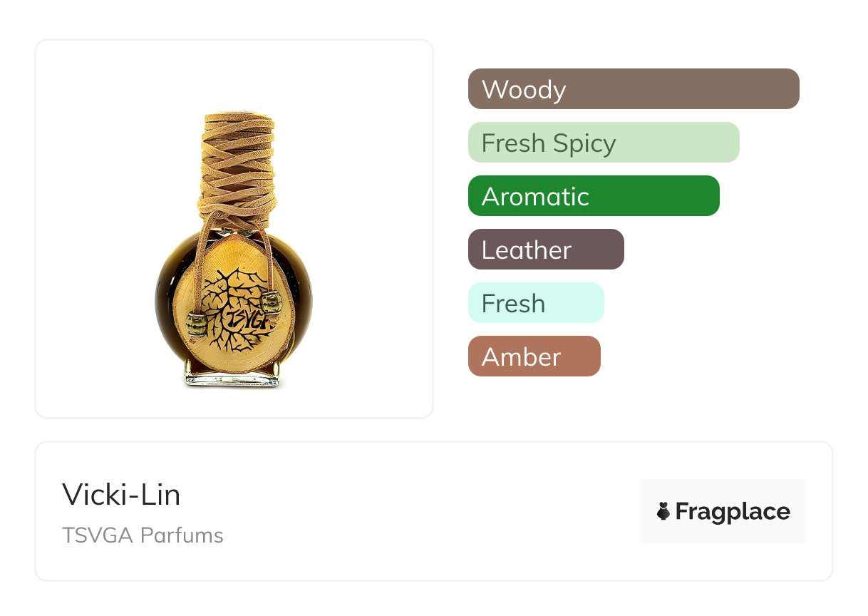The width and height of the screenshot is (868, 616).
Task: Click the Woody accord bar
Action: click(633, 89)
